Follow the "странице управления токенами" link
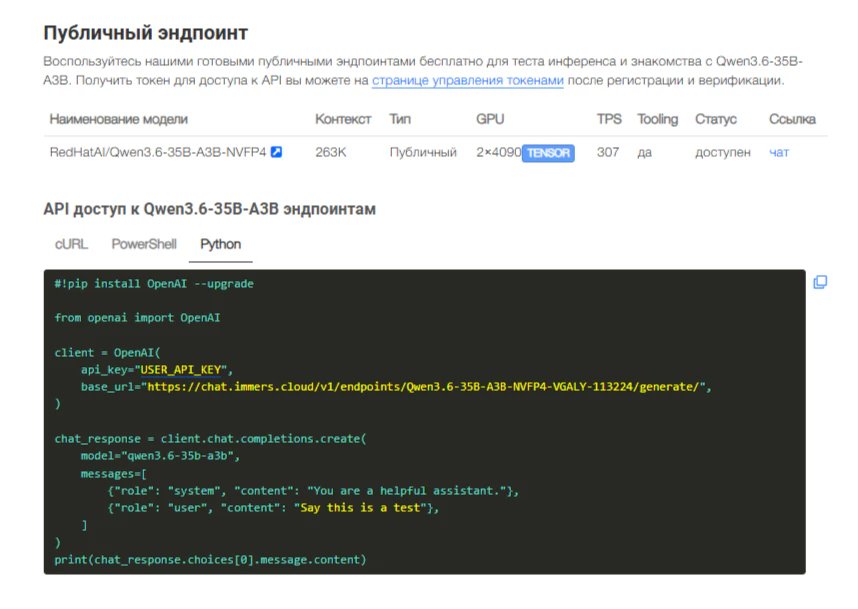The width and height of the screenshot is (858, 609). tap(468, 80)
